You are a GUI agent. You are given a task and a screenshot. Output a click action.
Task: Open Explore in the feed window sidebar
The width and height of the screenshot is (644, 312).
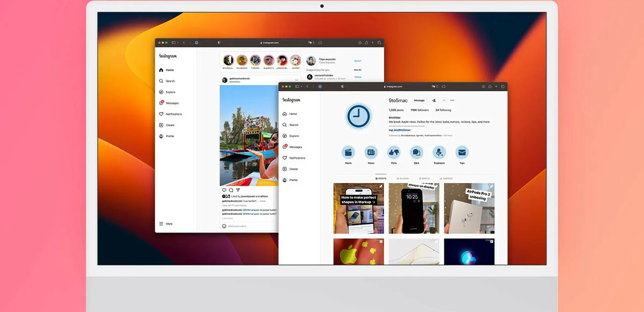pyautogui.click(x=167, y=92)
